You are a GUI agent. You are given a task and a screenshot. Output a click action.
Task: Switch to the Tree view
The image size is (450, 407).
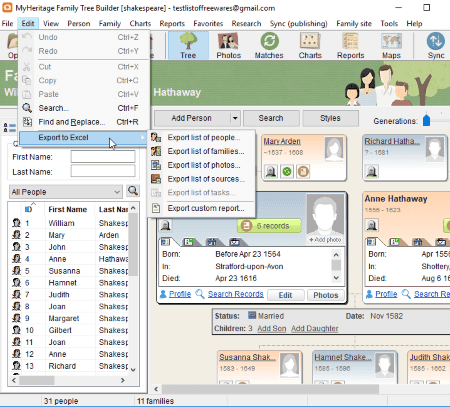coord(188,46)
